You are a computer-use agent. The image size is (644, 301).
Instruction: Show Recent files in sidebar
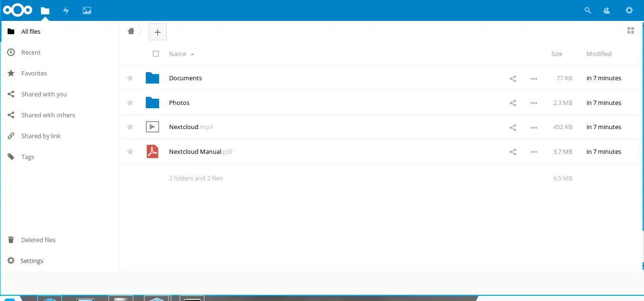59,52
